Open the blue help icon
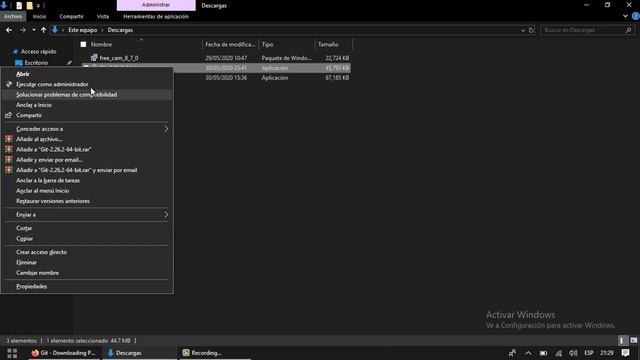Screen dimensions: 640x360 click(x=636, y=16)
